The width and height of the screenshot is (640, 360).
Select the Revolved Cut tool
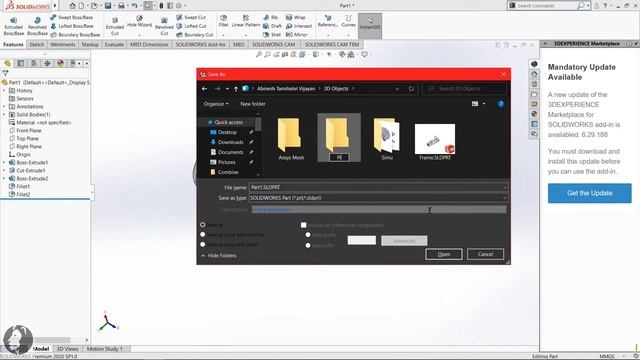point(164,27)
